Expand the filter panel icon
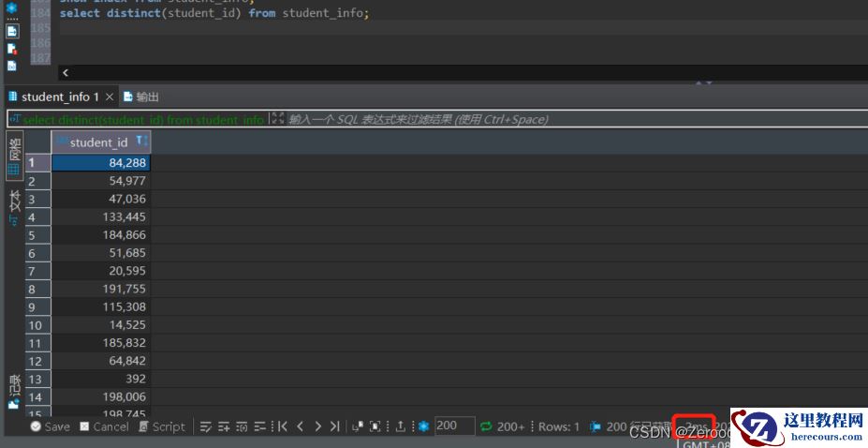Image resolution: width=868 pixels, height=448 pixels. tap(277, 119)
